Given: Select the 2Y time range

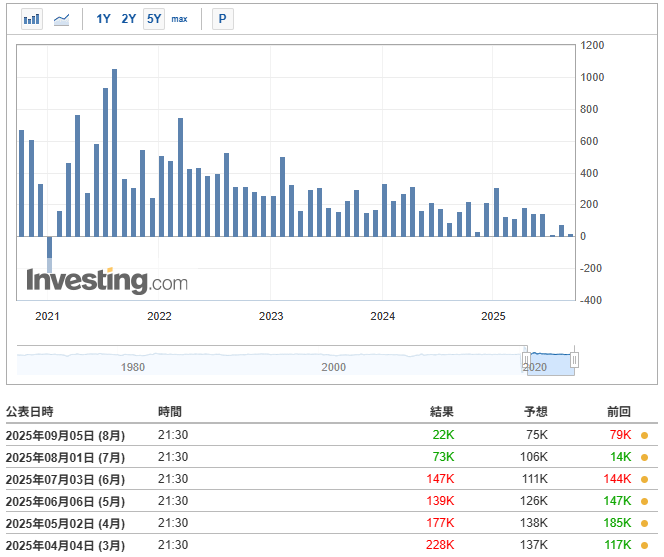Looking at the screenshot, I should pyautogui.click(x=129, y=19).
